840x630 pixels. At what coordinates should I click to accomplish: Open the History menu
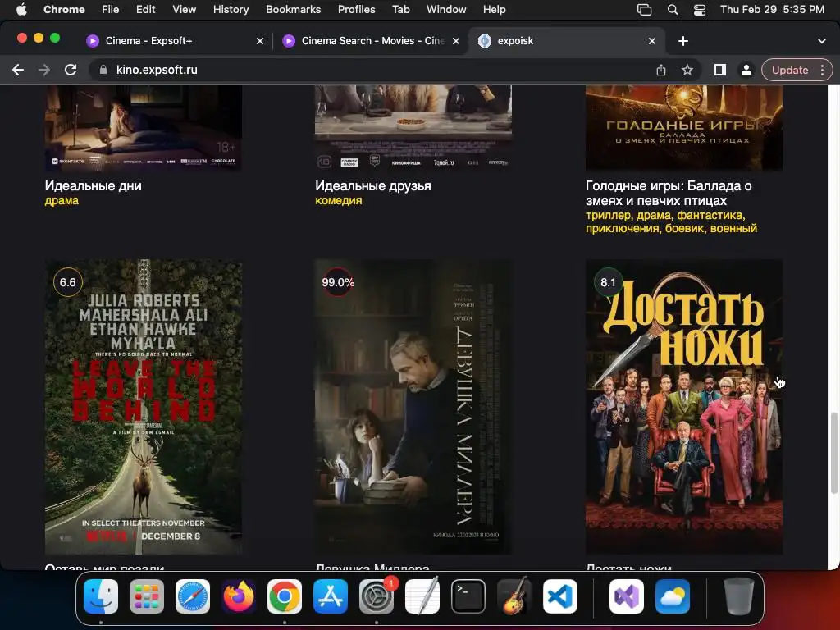(231, 10)
